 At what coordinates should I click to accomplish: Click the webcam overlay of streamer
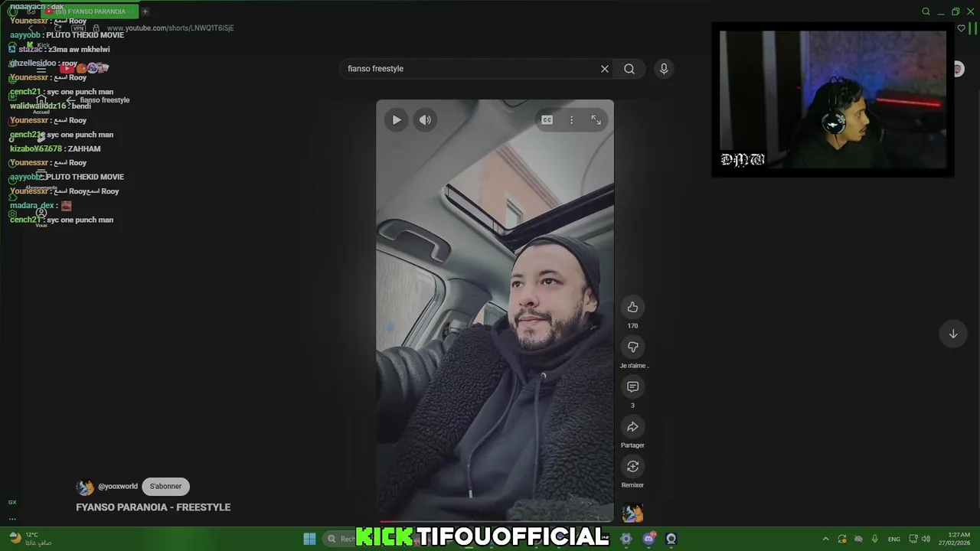[x=833, y=100]
